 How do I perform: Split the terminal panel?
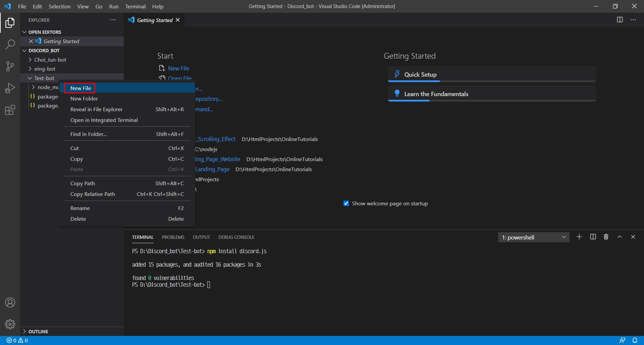(x=593, y=237)
